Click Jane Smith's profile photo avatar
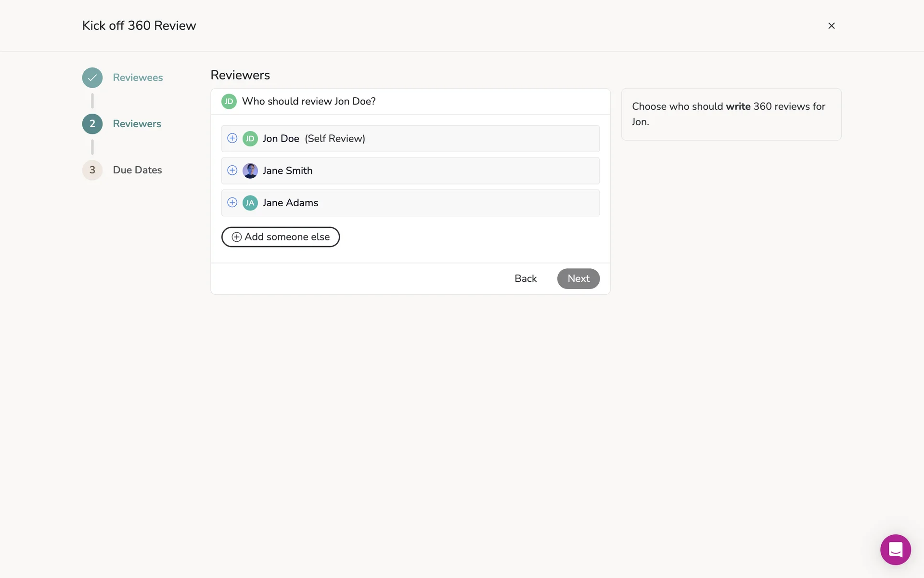This screenshot has width=924, height=578. 250,171
